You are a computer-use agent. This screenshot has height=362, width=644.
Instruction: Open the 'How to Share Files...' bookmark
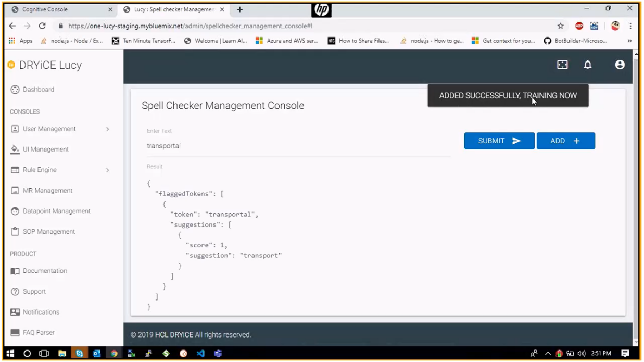(358, 41)
